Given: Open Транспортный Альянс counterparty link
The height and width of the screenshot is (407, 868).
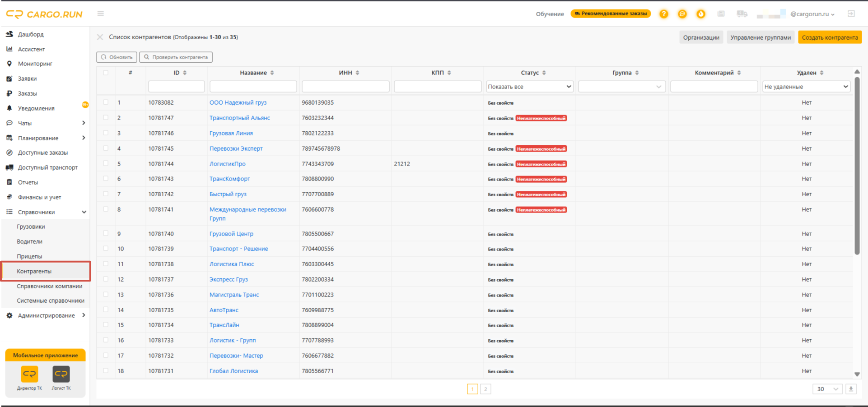Looking at the screenshot, I should coord(239,118).
